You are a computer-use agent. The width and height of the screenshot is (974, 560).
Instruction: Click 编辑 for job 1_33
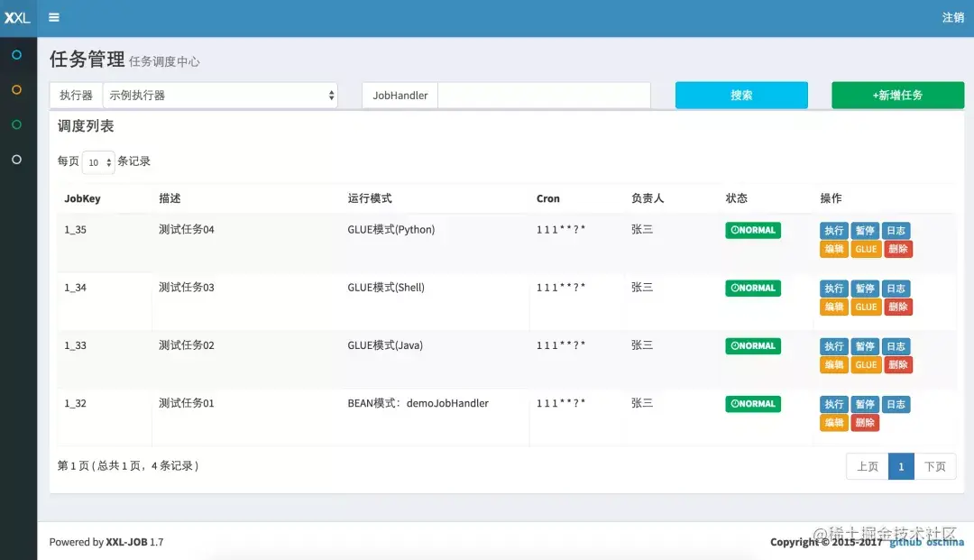(833, 364)
